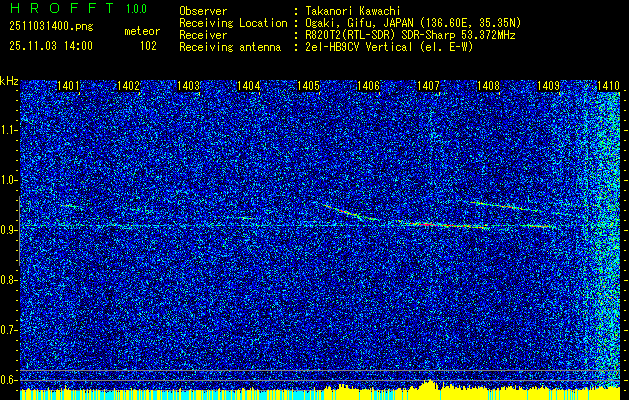Click the Receiving antenna label
Image resolution: width=629 pixels, height=400 pixels.
[230, 47]
